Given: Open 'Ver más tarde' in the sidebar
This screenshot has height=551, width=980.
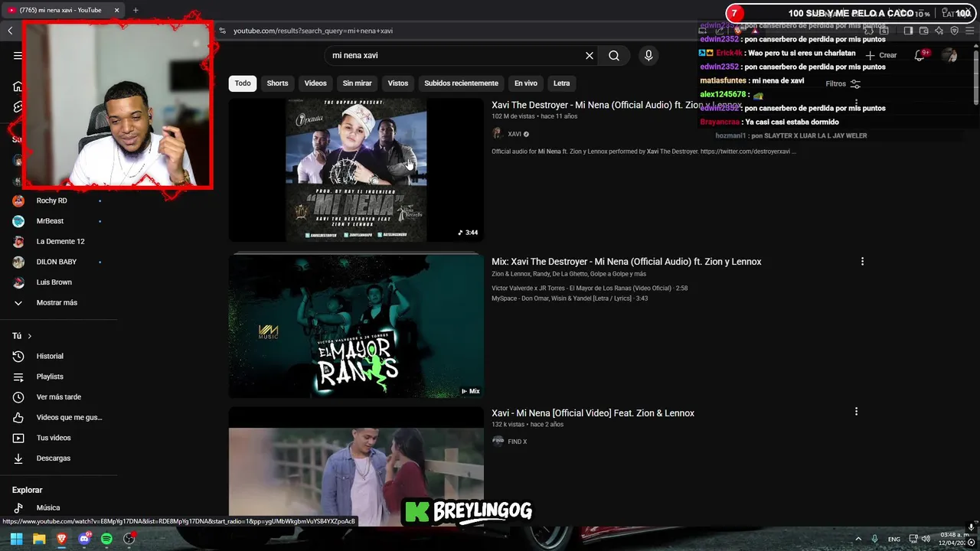Looking at the screenshot, I should pos(57,397).
